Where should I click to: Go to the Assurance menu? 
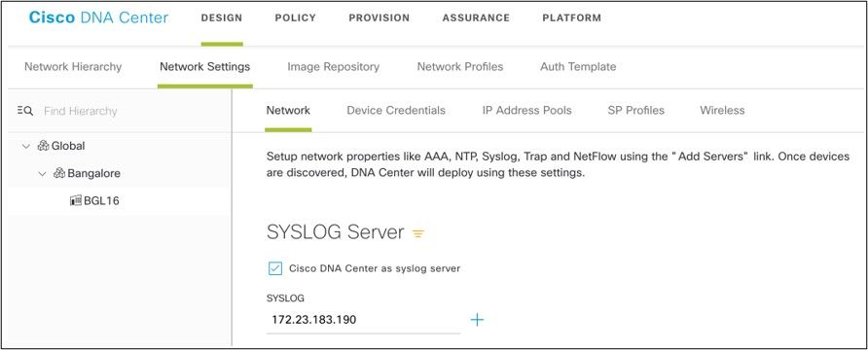(476, 17)
